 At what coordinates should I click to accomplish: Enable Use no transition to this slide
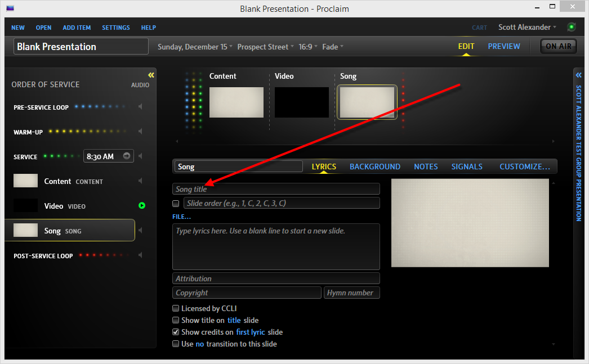pyautogui.click(x=176, y=344)
